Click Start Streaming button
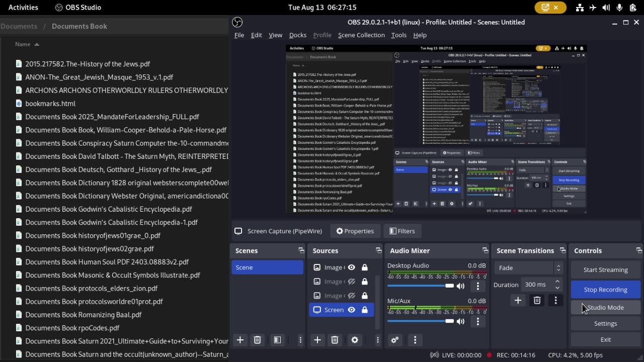Screen dimensions: 644x362 coord(605,270)
